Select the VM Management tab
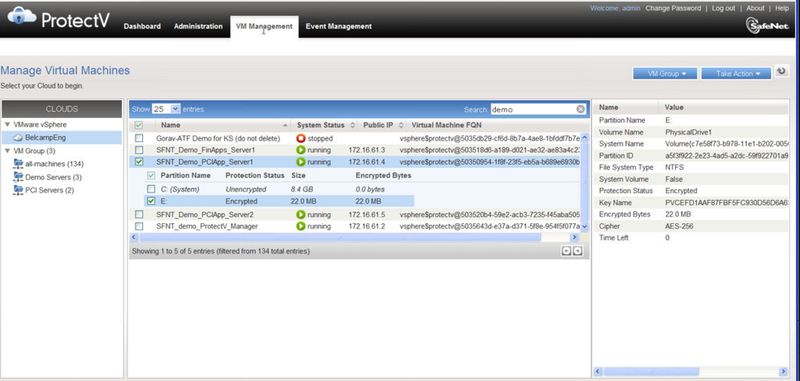 [x=264, y=27]
